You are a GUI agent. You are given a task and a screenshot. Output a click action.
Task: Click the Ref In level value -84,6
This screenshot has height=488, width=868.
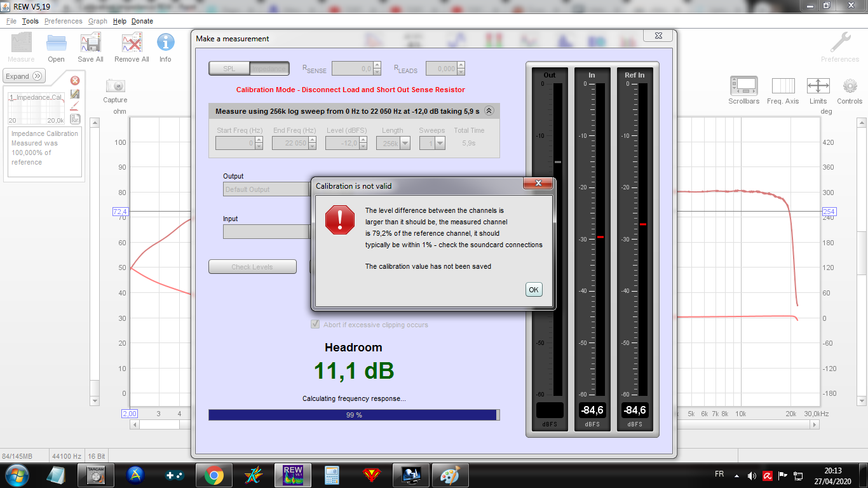[x=634, y=410]
